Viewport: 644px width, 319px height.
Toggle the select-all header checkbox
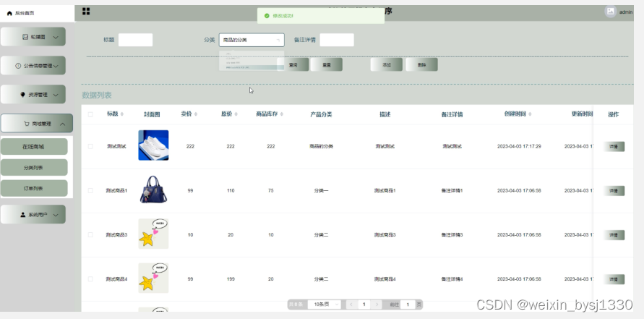pos(90,114)
